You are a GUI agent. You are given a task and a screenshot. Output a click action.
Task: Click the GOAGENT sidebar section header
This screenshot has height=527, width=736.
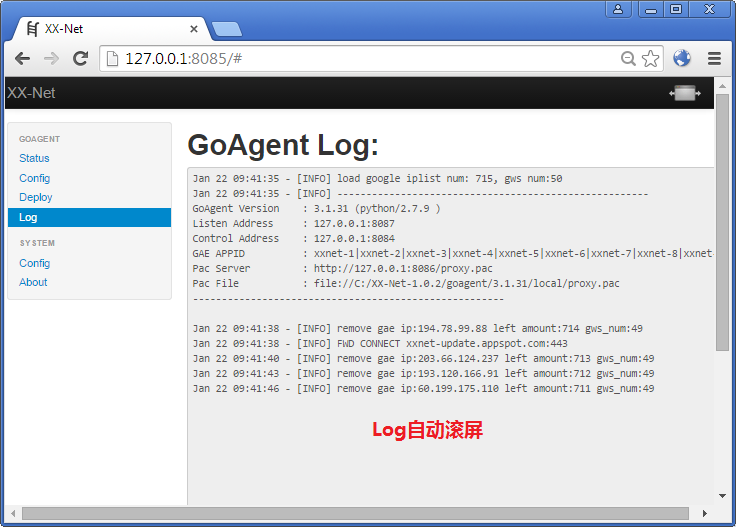(x=39, y=139)
